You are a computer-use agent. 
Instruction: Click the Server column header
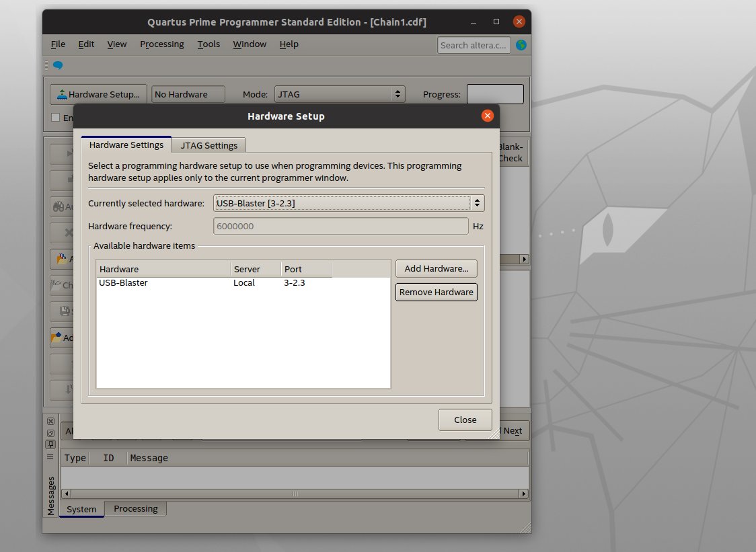[256, 269]
